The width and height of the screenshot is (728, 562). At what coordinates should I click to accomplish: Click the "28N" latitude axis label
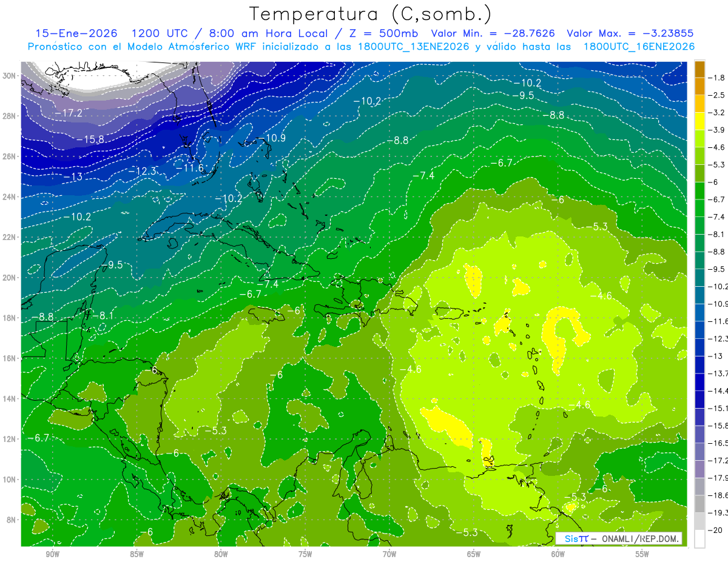(10, 116)
